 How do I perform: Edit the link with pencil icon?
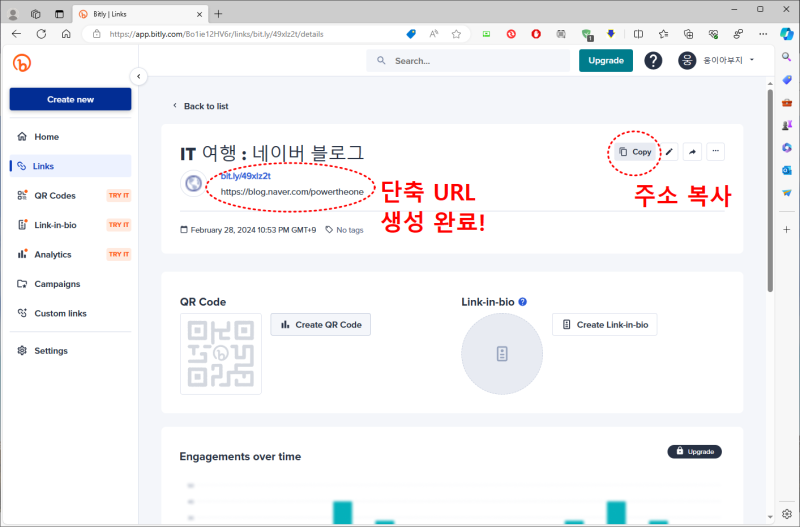coord(669,152)
